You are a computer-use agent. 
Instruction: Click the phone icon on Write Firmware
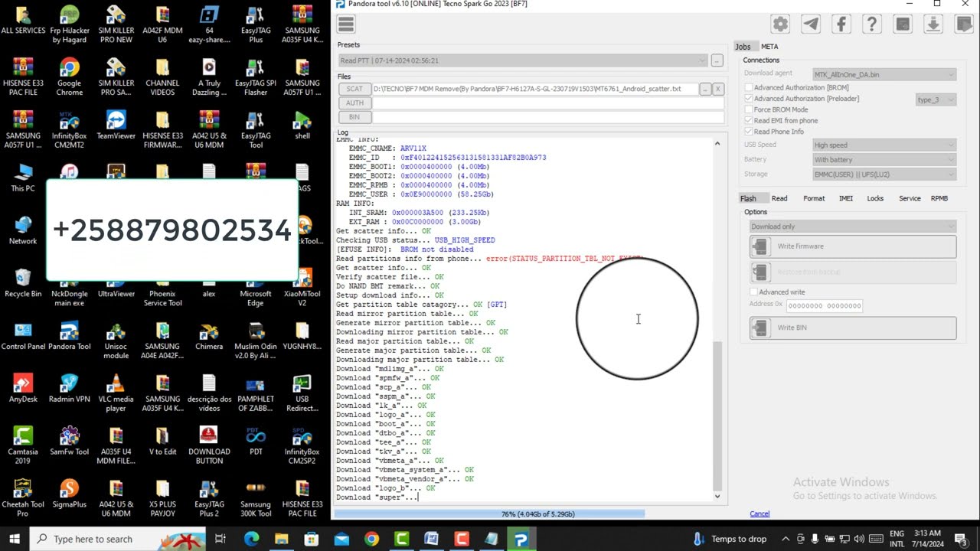click(x=761, y=246)
